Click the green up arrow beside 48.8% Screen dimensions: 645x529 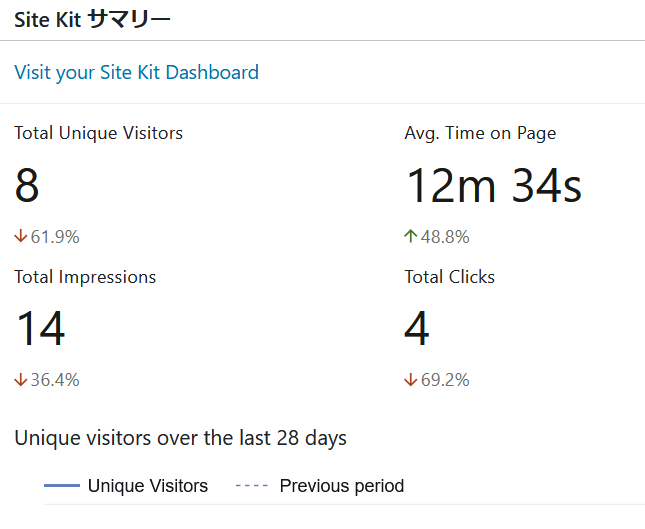tap(410, 237)
